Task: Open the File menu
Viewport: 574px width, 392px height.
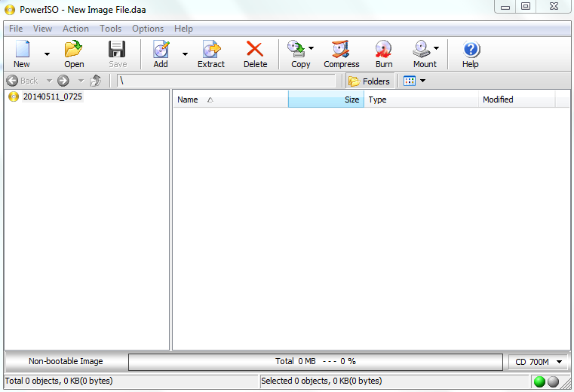Action: pos(16,29)
